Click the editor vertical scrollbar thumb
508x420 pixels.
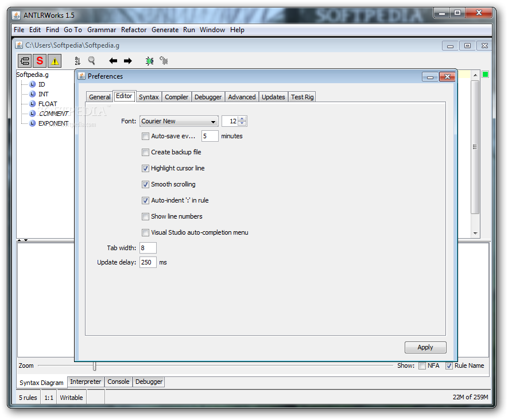click(x=475, y=147)
